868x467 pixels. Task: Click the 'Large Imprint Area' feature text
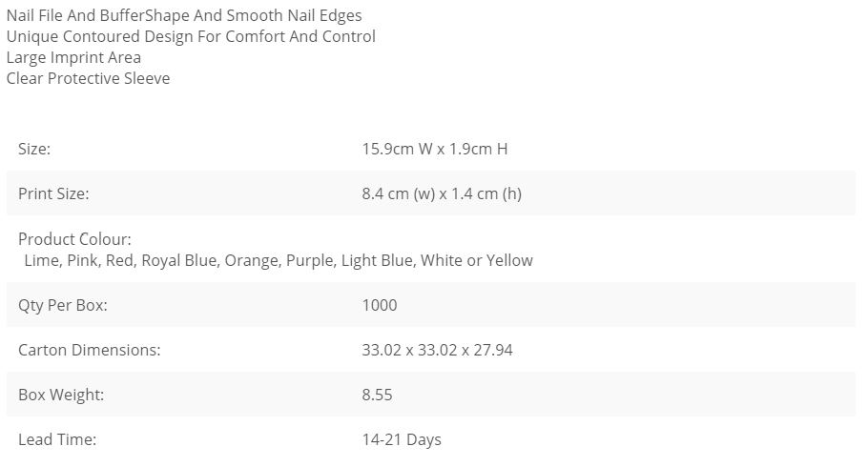[73, 57]
